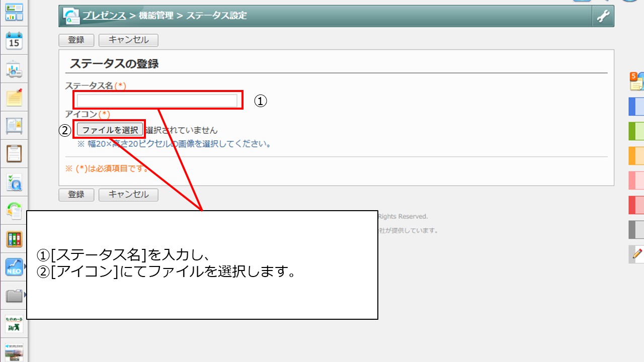
Task: Open the corkboard bulletin sidebar icon
Action: pyautogui.click(x=14, y=126)
